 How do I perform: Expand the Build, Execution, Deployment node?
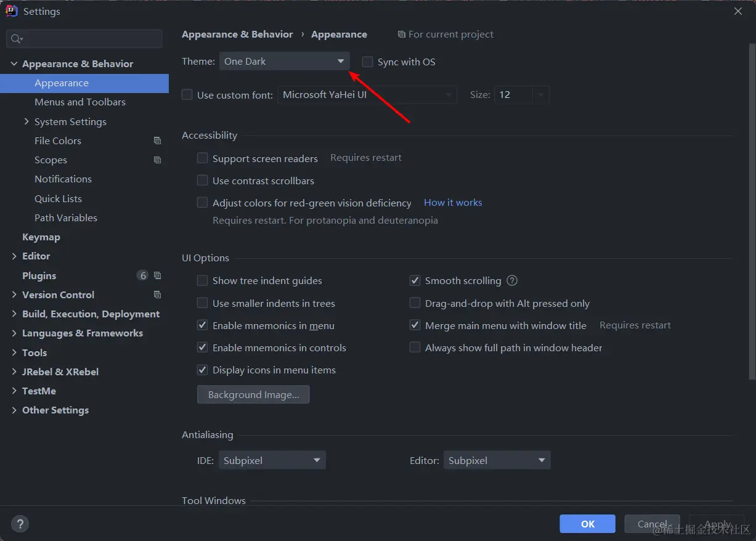tap(14, 314)
